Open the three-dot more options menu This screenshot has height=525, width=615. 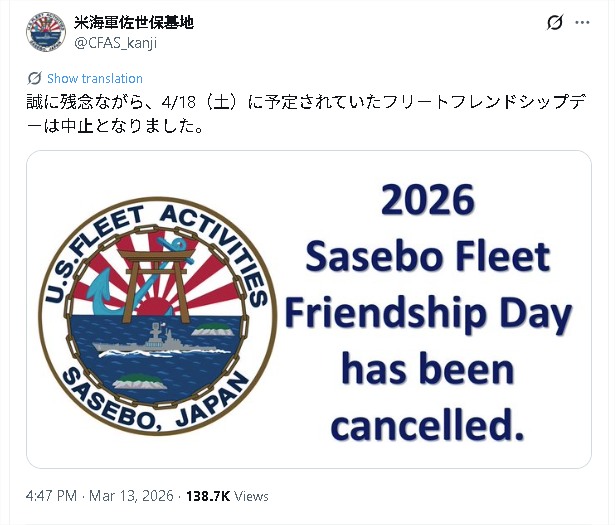pos(590,24)
